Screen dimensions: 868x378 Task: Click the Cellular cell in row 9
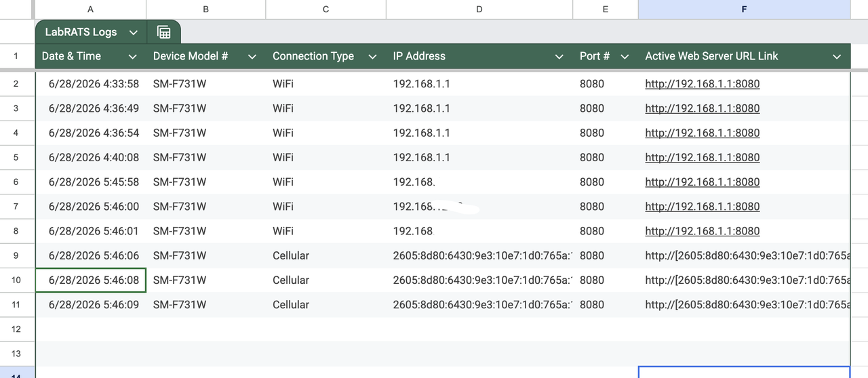click(325, 255)
